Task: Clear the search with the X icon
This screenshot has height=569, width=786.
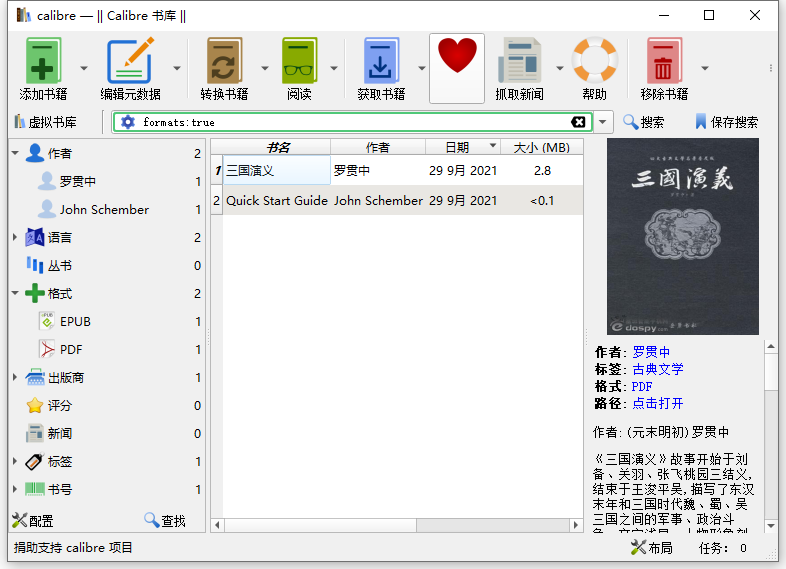Action: coord(578,122)
